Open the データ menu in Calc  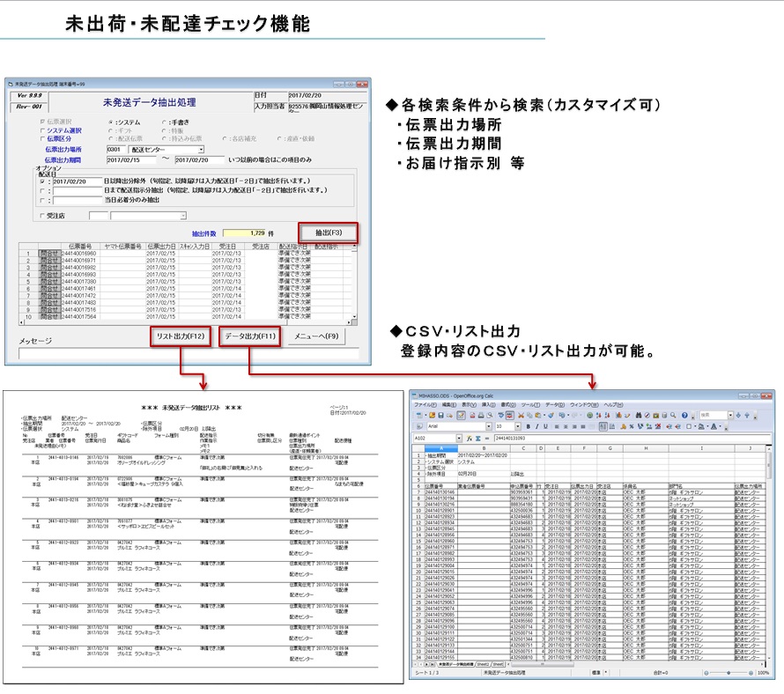(x=554, y=405)
